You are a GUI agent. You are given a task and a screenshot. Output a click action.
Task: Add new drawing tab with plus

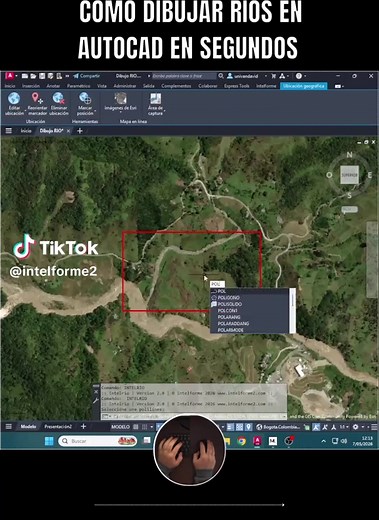click(80, 131)
